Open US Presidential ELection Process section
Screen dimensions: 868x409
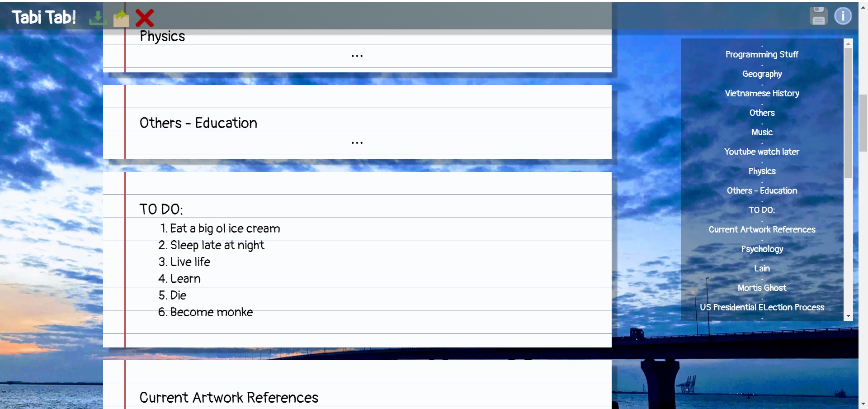point(762,307)
